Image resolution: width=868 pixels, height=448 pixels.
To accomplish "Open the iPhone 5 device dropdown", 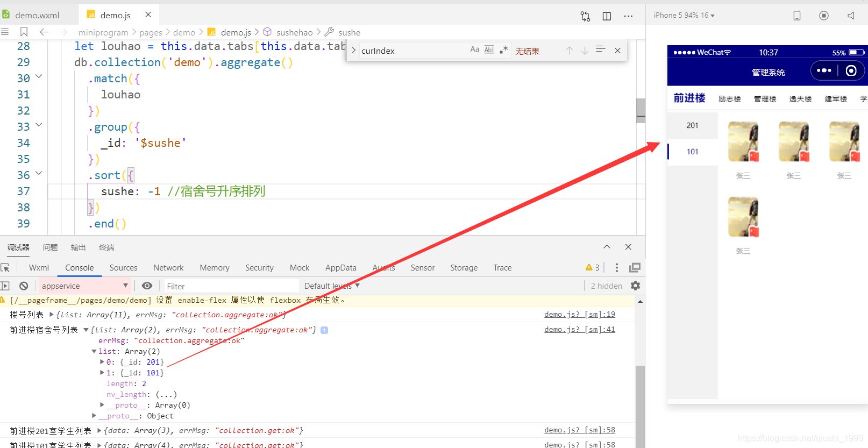I will coord(684,16).
